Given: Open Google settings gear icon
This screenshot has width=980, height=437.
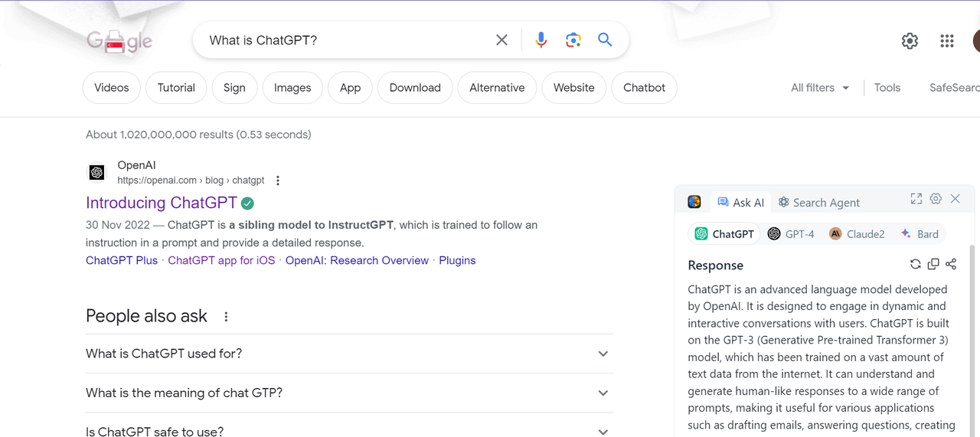Looking at the screenshot, I should pyautogui.click(x=910, y=41).
